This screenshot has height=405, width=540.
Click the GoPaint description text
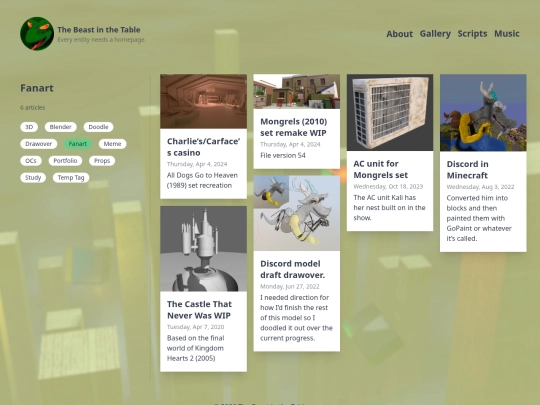click(x=479, y=218)
